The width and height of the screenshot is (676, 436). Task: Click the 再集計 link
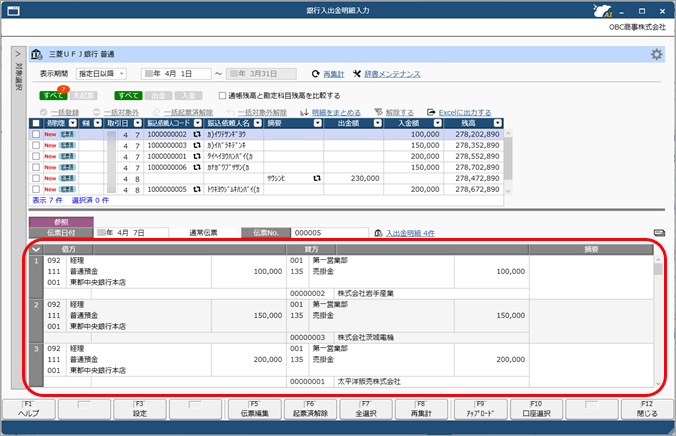click(x=334, y=74)
